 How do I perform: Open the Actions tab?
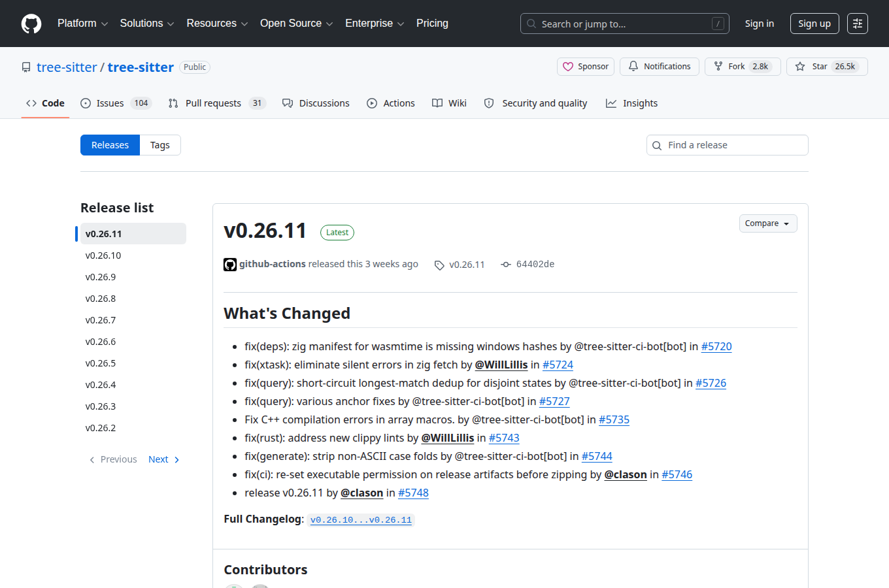[391, 103]
